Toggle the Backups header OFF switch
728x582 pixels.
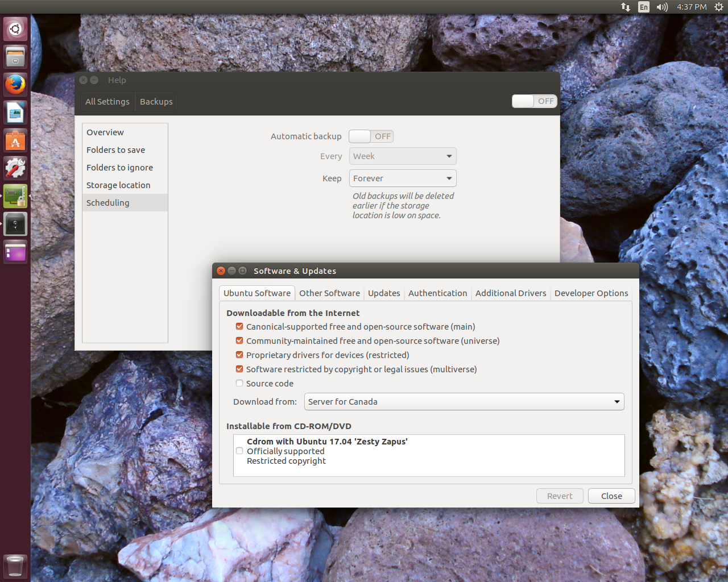534,101
